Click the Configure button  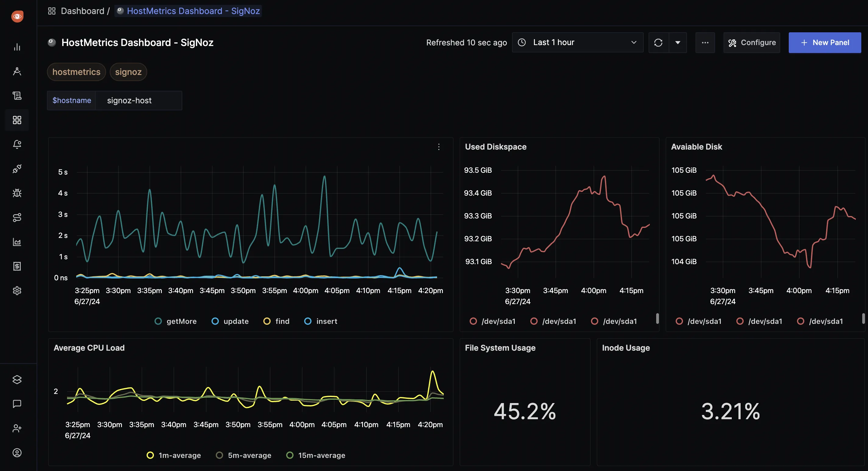[752, 42]
